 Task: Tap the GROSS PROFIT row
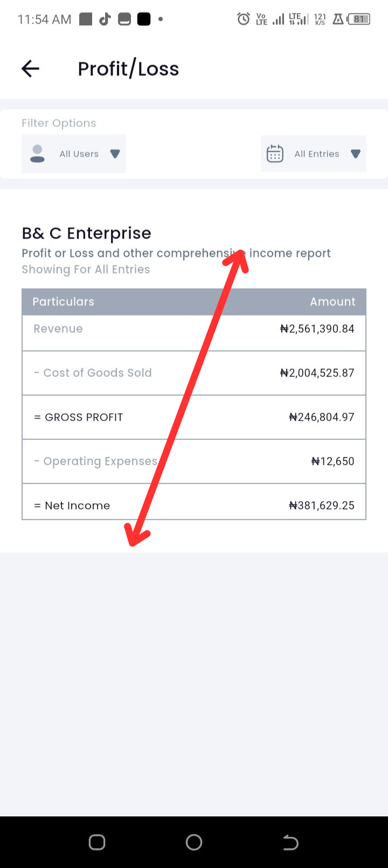[194, 417]
